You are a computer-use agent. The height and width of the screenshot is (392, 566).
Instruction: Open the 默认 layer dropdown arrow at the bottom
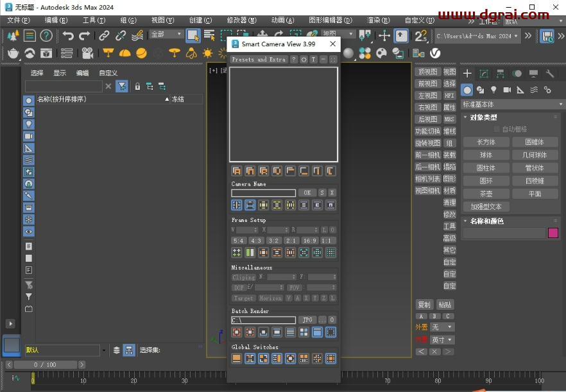coord(104,350)
